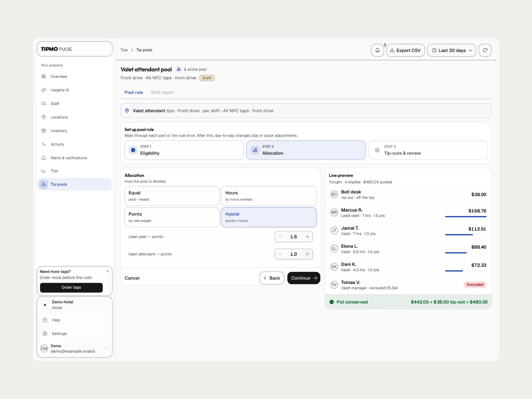Click Tips breadcrumb link
The height and width of the screenshot is (399, 532).
point(124,50)
